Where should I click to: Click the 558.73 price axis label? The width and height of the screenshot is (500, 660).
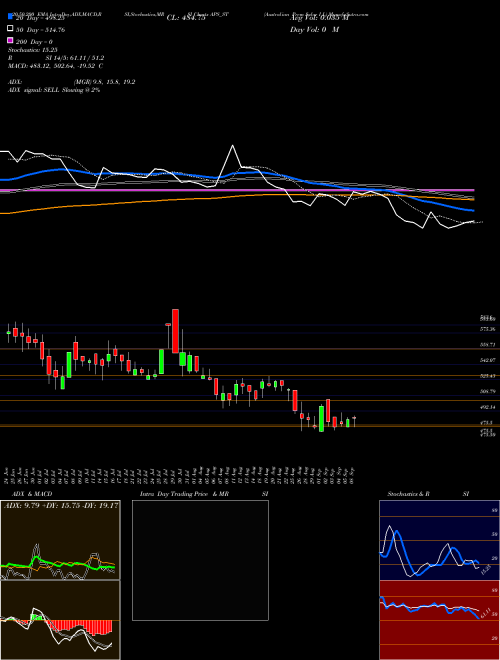488,345
